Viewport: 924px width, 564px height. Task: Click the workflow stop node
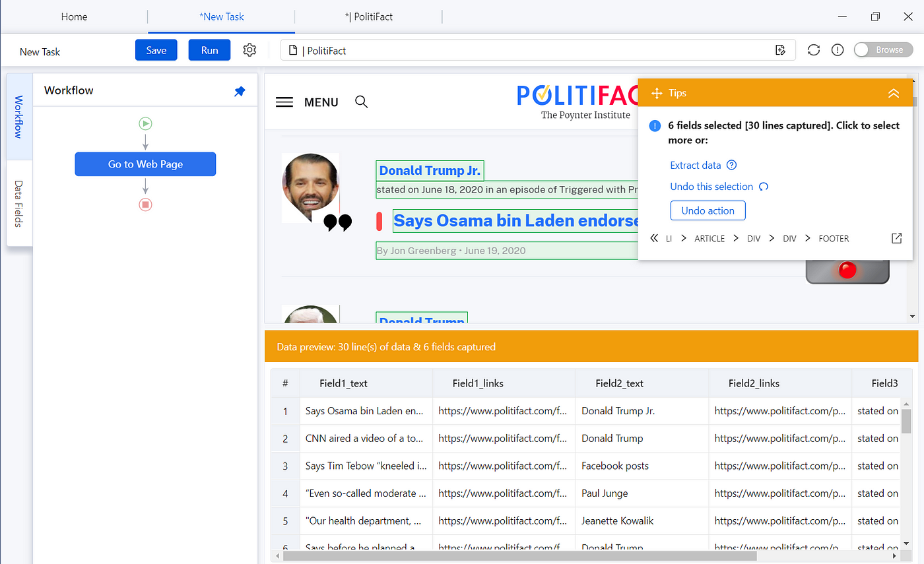coord(146,204)
